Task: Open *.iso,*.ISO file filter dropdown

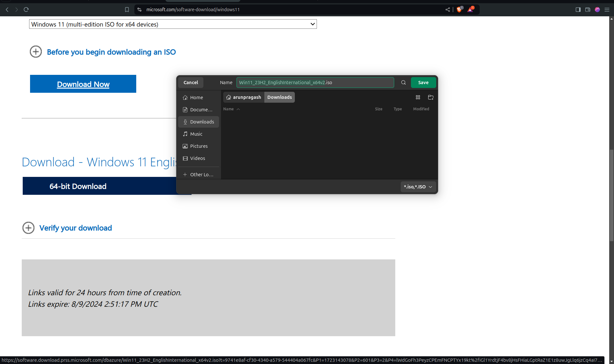Action: coord(418,187)
